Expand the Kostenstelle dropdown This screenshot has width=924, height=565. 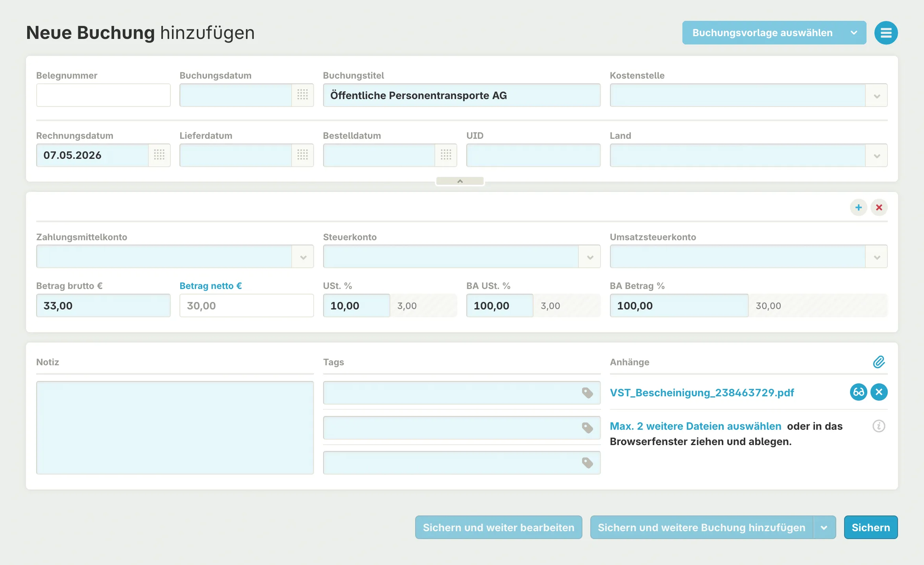[876, 96]
